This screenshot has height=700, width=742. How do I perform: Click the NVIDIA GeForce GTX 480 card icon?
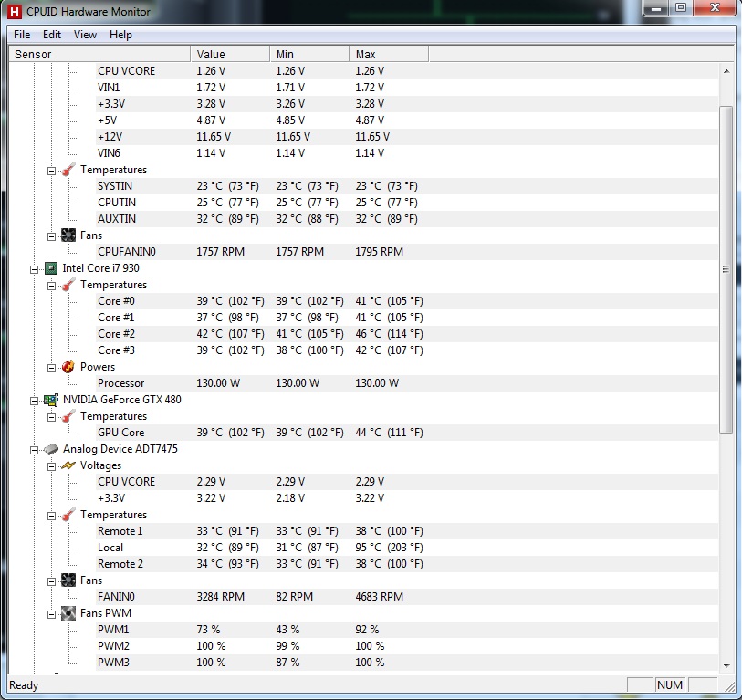pyautogui.click(x=51, y=400)
